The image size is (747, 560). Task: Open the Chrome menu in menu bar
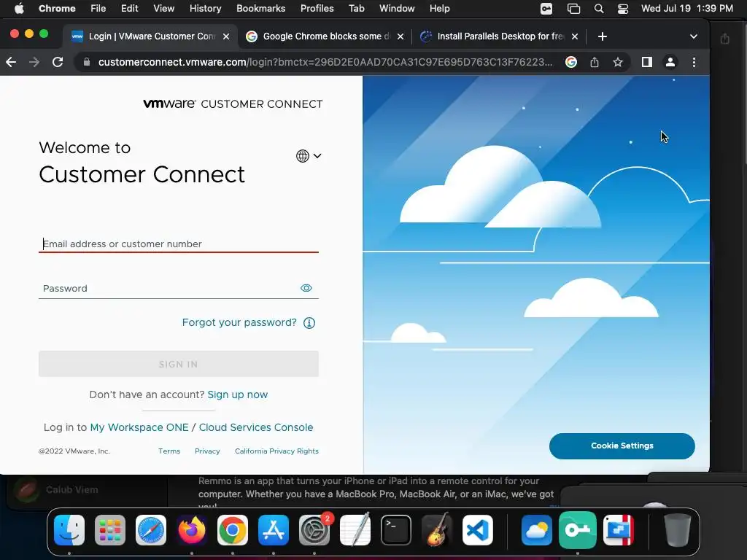pos(57,8)
